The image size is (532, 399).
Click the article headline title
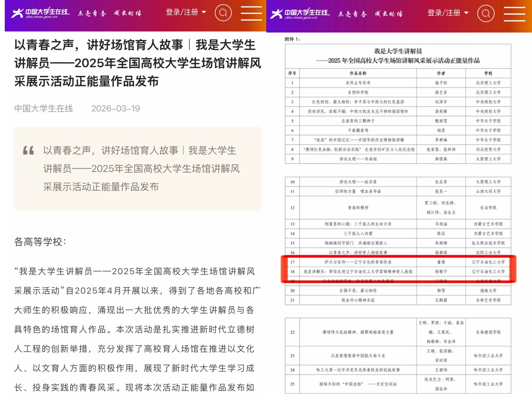point(138,63)
